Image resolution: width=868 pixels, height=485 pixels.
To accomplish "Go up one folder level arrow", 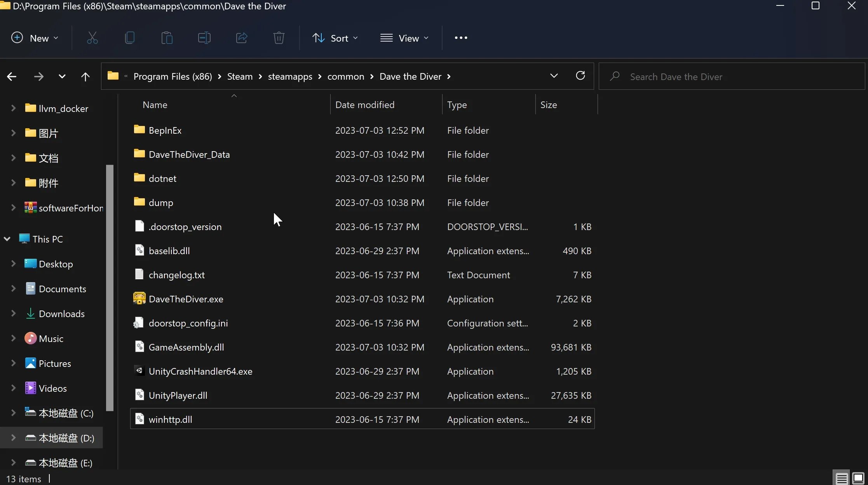I will [85, 77].
